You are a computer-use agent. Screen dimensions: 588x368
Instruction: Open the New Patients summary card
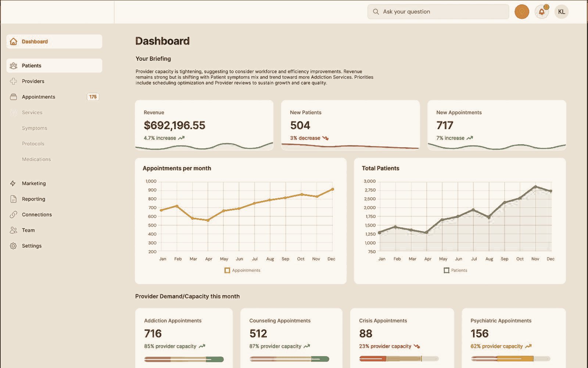click(351, 125)
